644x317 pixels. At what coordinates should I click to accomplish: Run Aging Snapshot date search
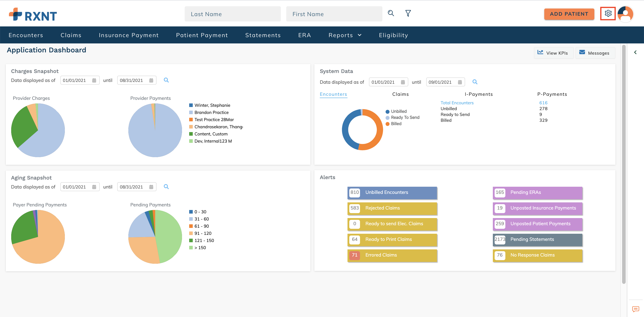click(x=166, y=187)
